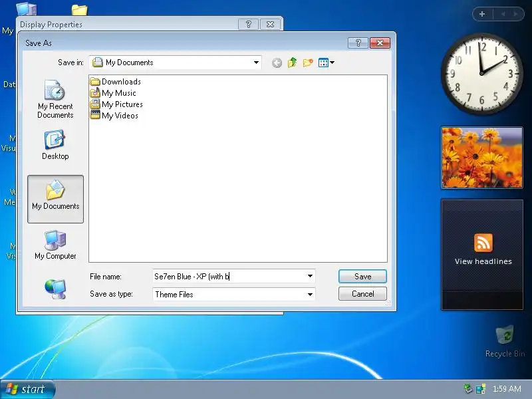Click the Go Back arrow icon

(x=277, y=63)
